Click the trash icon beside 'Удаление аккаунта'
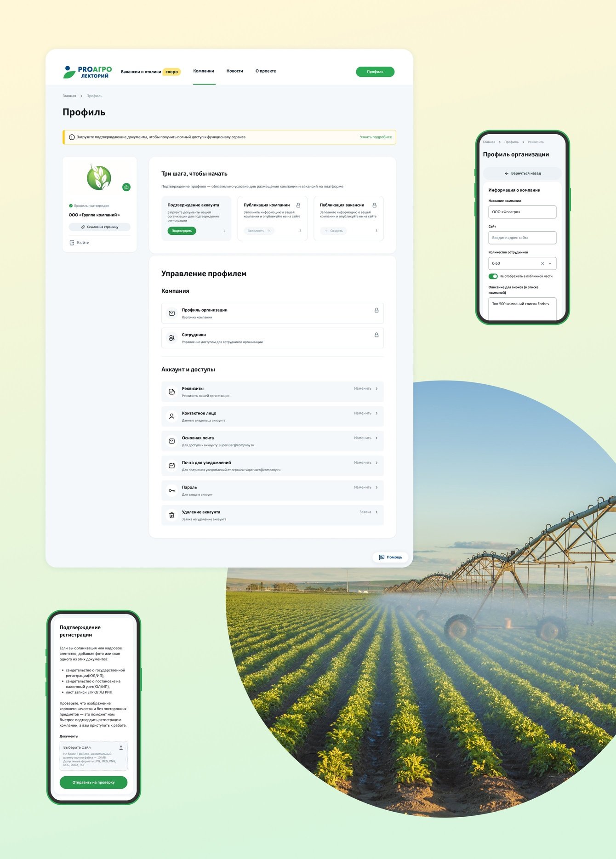The image size is (616, 859). pos(171,515)
